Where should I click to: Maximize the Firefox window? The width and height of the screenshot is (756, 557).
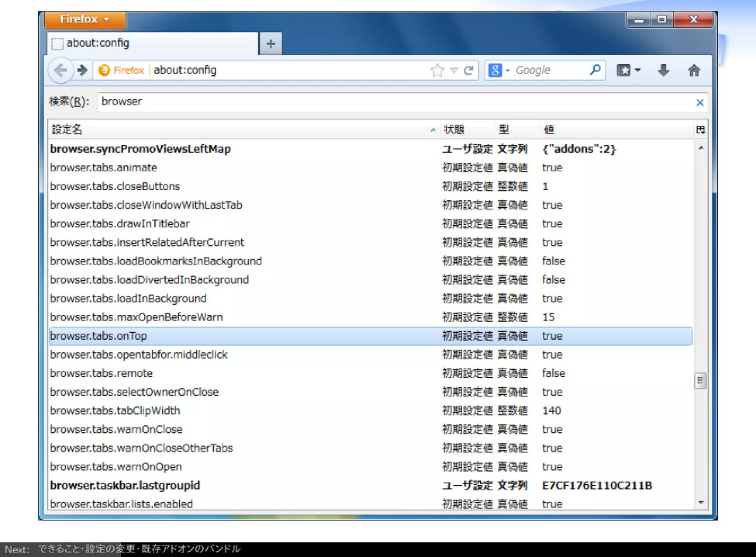point(662,20)
